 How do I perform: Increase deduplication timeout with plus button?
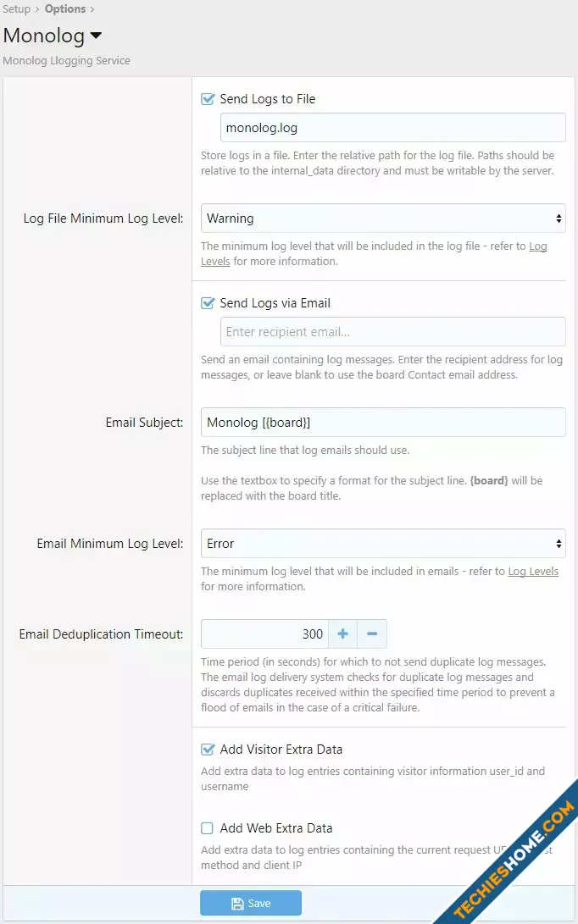coord(342,634)
